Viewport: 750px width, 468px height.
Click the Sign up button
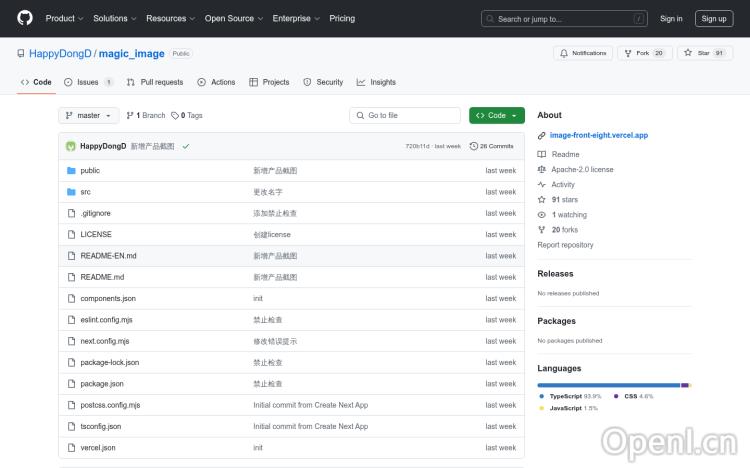point(714,18)
